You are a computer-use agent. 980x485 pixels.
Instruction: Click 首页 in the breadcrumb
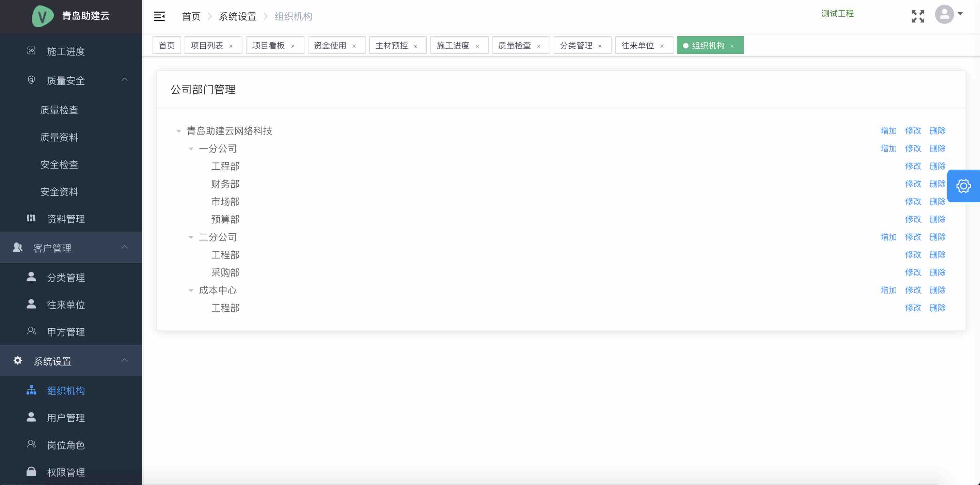pos(191,16)
